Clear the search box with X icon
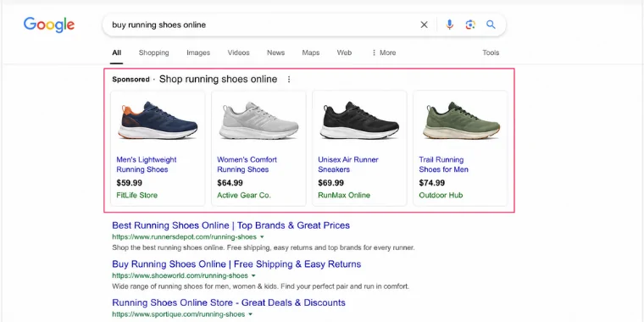 (x=424, y=25)
